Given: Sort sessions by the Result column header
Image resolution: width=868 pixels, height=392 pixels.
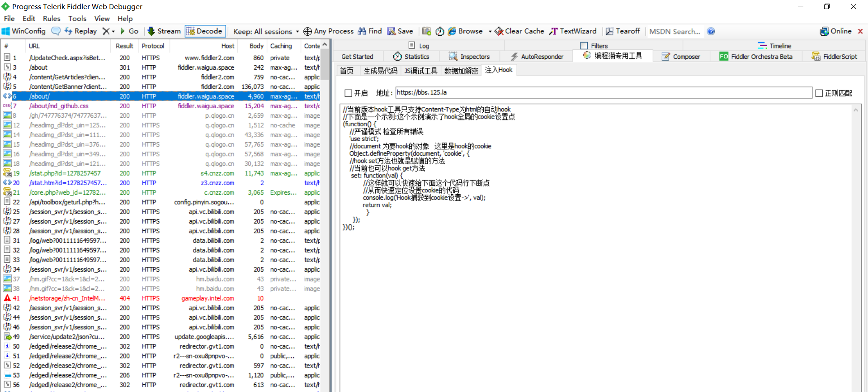Looking at the screenshot, I should (124, 46).
